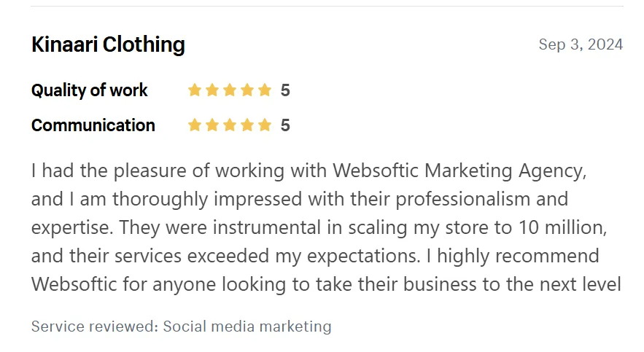Click the Communication score number 5

click(x=285, y=125)
